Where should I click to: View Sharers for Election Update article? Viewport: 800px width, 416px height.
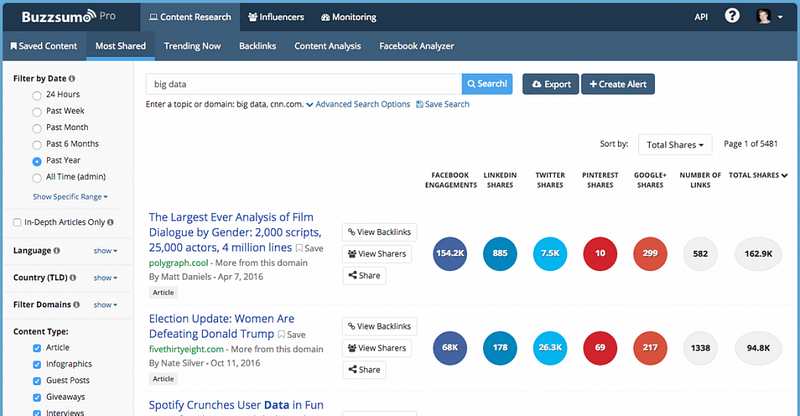click(377, 348)
